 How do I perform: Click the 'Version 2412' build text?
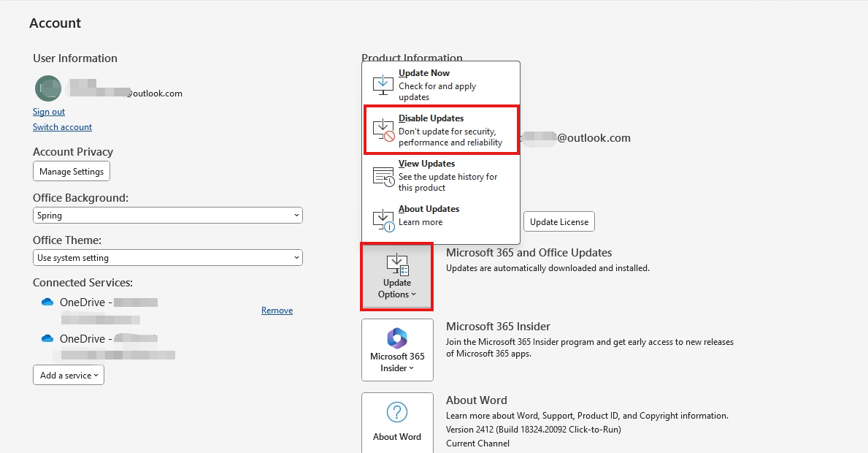[x=534, y=429]
